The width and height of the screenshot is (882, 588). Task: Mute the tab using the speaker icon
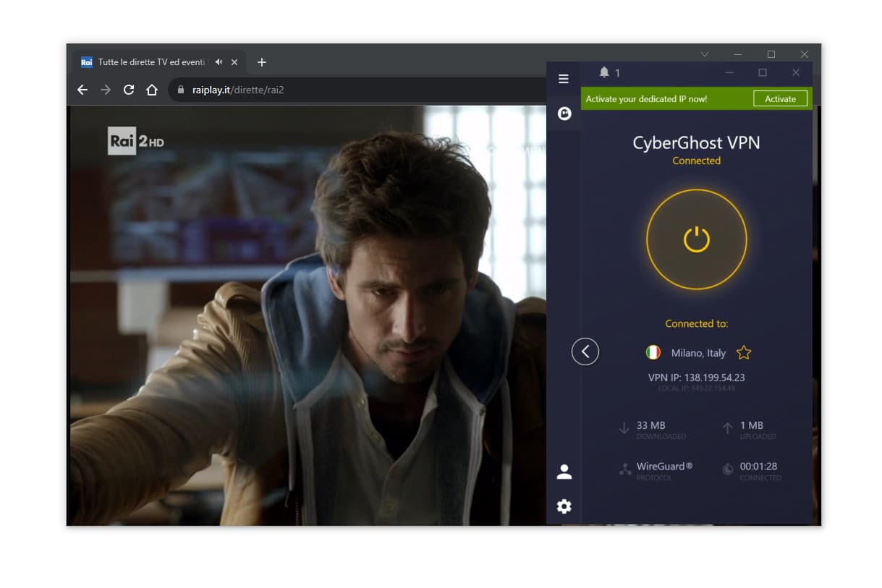219,62
